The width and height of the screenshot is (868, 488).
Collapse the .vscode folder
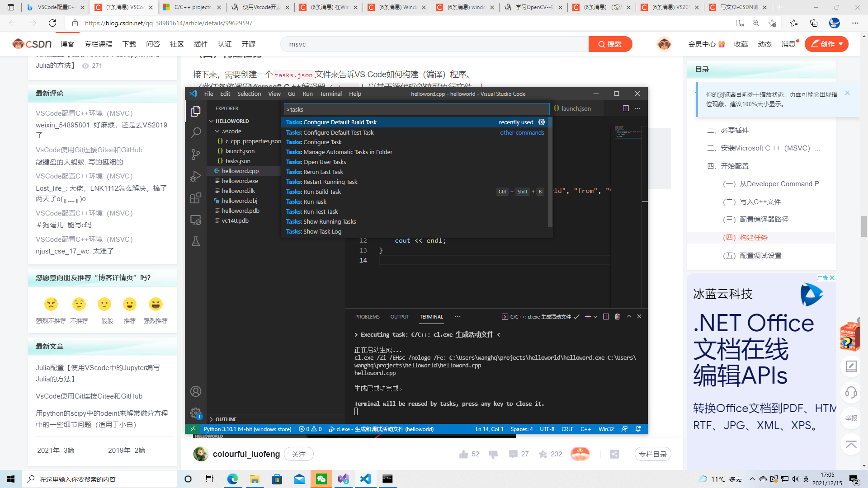click(x=217, y=131)
